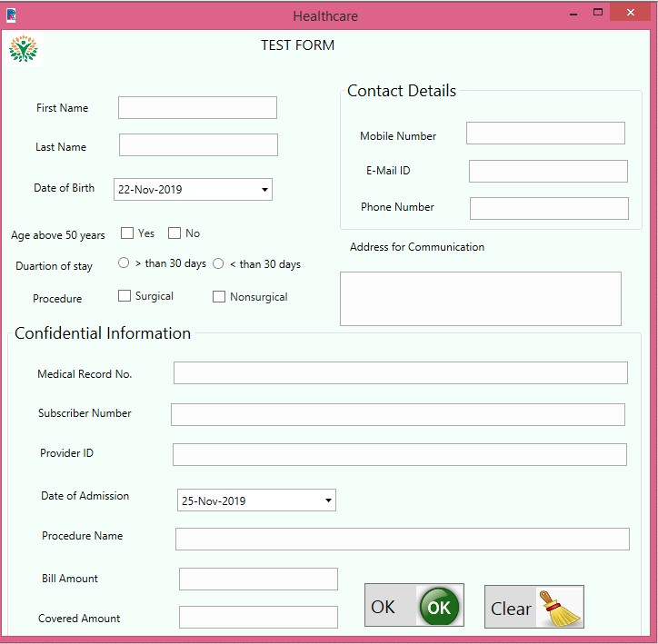Select the E-Mail ID input box

pyautogui.click(x=548, y=171)
